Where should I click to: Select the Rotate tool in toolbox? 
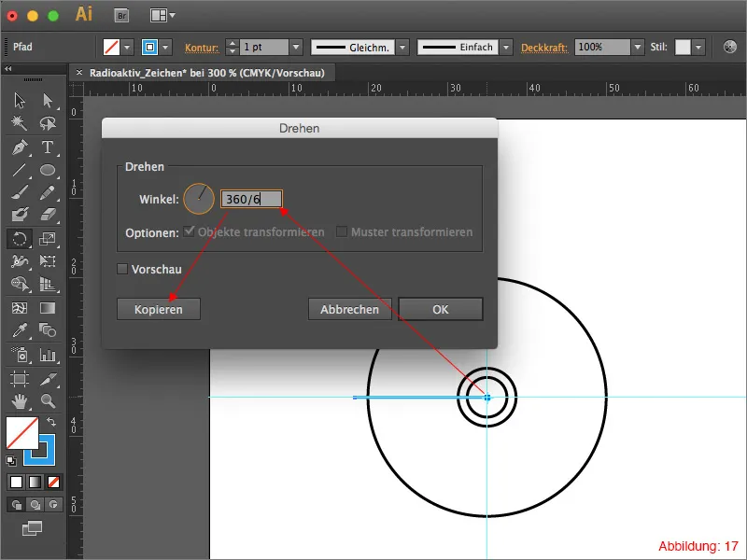coord(20,239)
